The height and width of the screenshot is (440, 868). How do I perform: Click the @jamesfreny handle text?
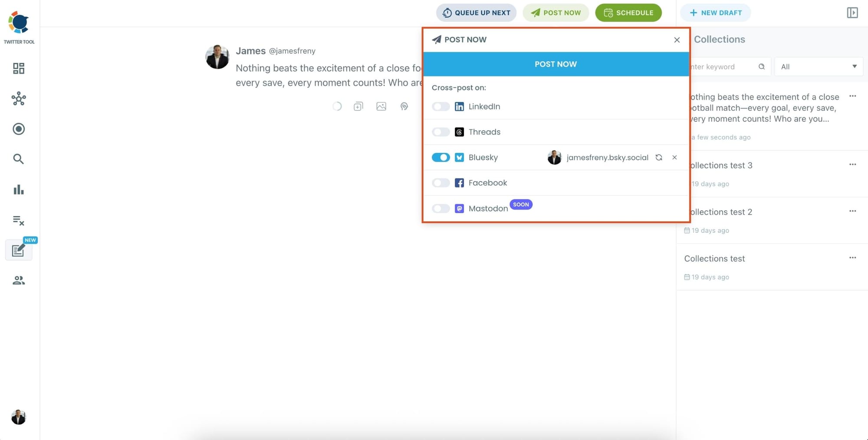(292, 51)
